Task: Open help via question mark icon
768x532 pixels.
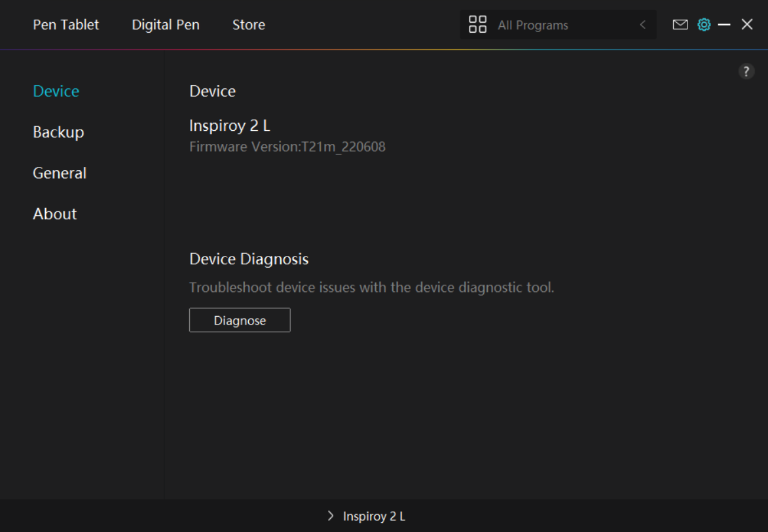Action: coord(746,72)
